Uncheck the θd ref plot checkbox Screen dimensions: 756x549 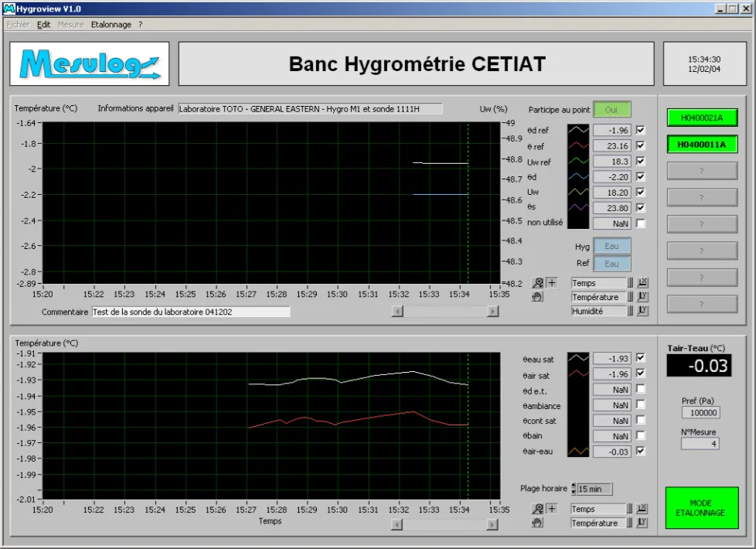641,130
